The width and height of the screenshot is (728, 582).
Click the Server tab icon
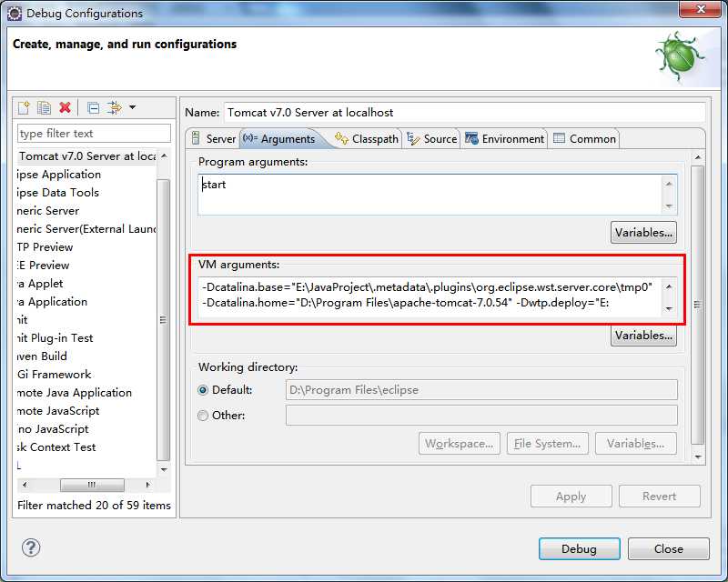tap(196, 138)
